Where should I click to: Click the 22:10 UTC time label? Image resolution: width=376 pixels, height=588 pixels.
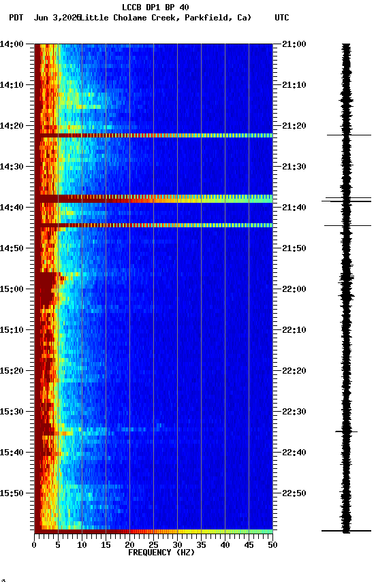[x=294, y=330]
